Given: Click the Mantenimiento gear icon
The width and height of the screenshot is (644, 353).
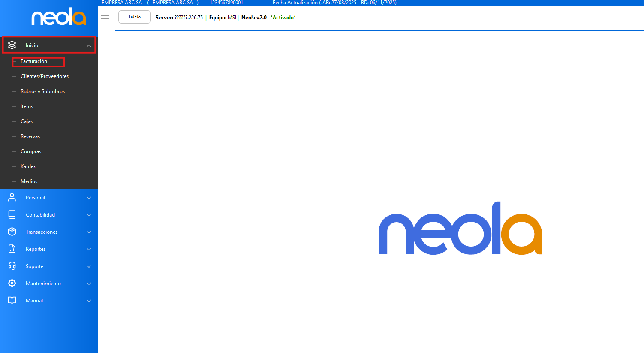Looking at the screenshot, I should 12,283.
